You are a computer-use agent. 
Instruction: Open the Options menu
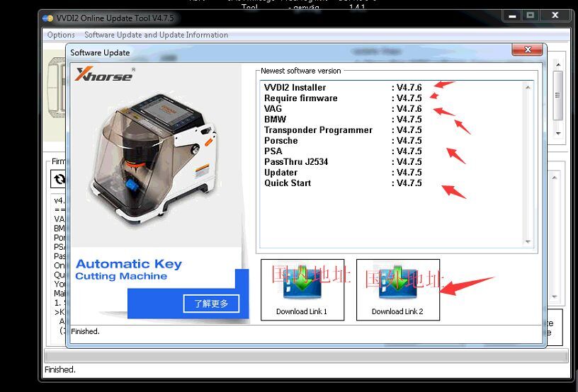pyautogui.click(x=61, y=35)
